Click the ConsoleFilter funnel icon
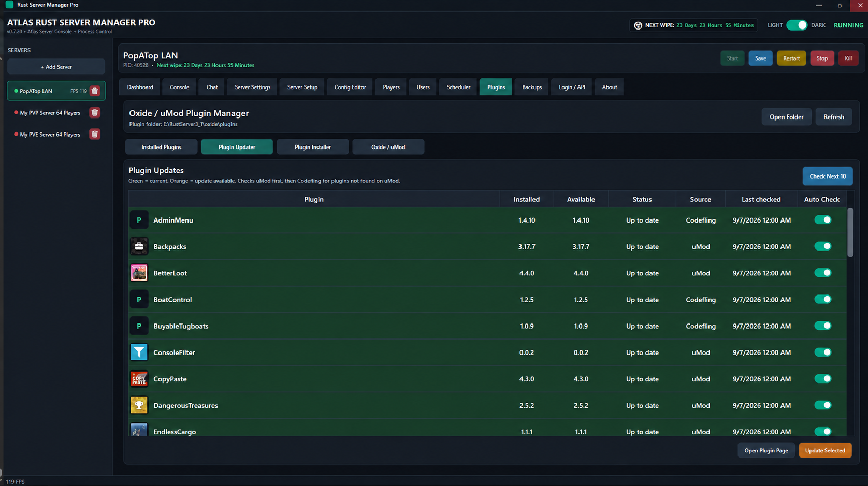868x486 pixels. pos(139,352)
